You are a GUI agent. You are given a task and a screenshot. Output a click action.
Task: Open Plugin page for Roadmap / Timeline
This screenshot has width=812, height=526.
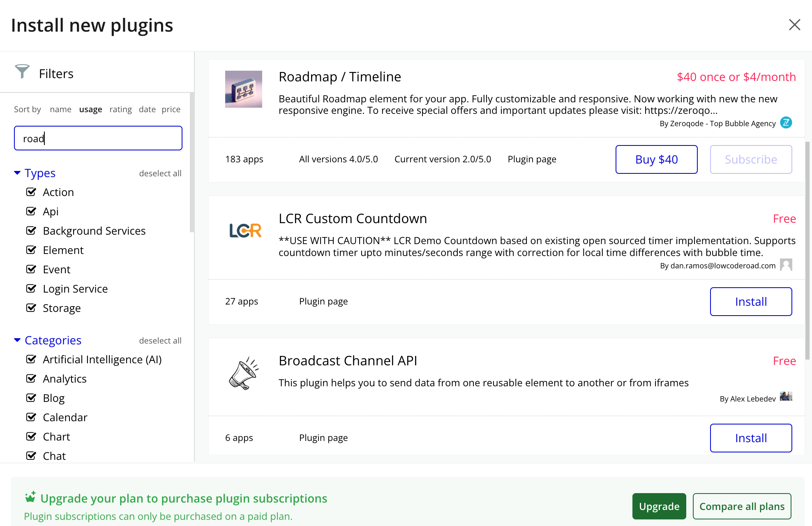pyautogui.click(x=532, y=159)
